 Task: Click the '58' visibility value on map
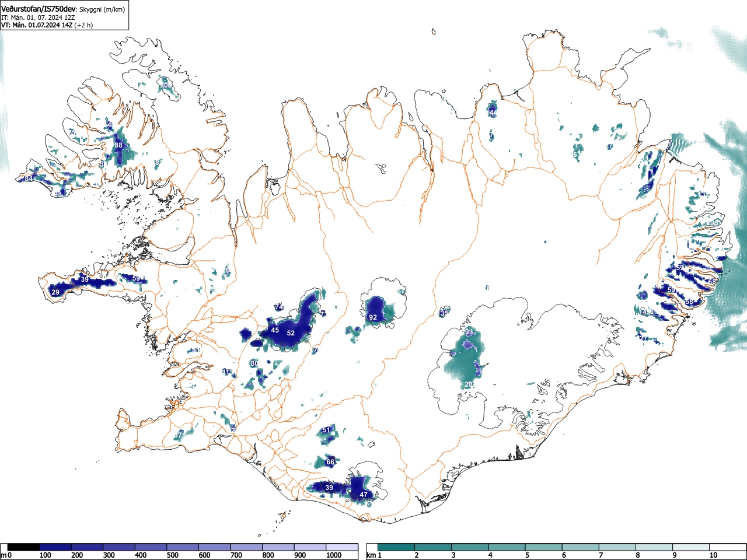coord(689,302)
